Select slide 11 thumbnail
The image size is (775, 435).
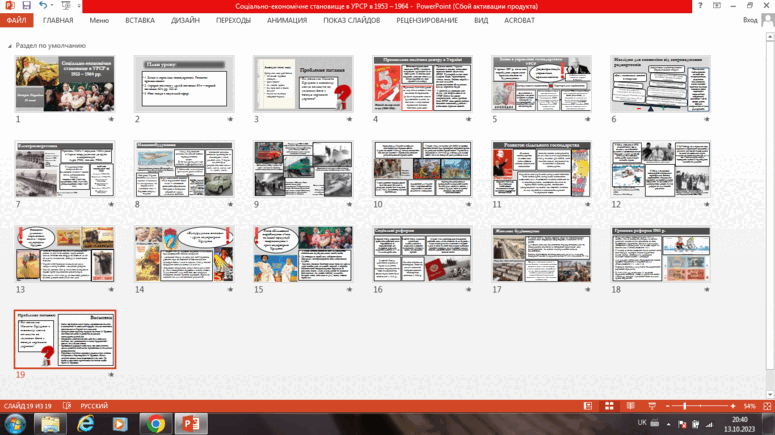point(542,169)
